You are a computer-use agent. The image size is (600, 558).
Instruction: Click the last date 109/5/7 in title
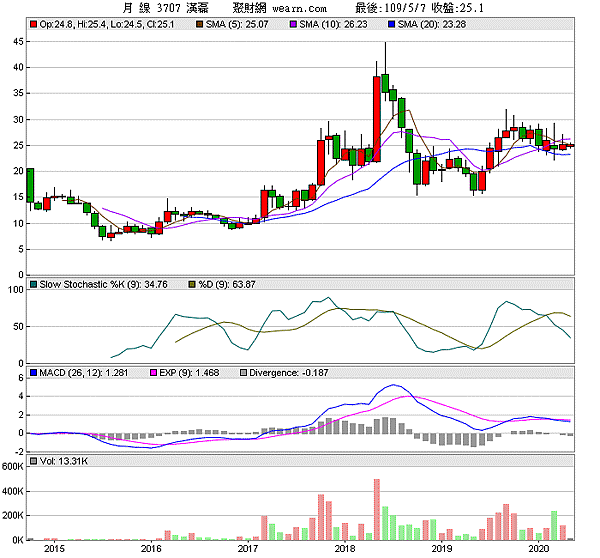click(x=404, y=8)
